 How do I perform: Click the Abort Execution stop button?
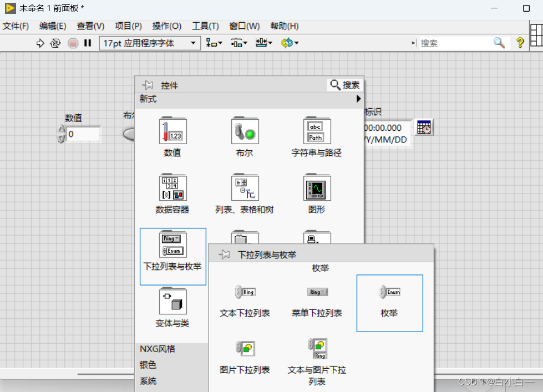(x=73, y=43)
